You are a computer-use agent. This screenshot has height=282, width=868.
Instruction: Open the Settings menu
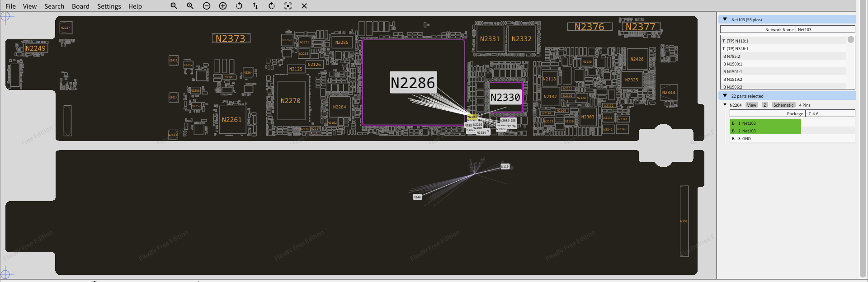click(x=109, y=6)
